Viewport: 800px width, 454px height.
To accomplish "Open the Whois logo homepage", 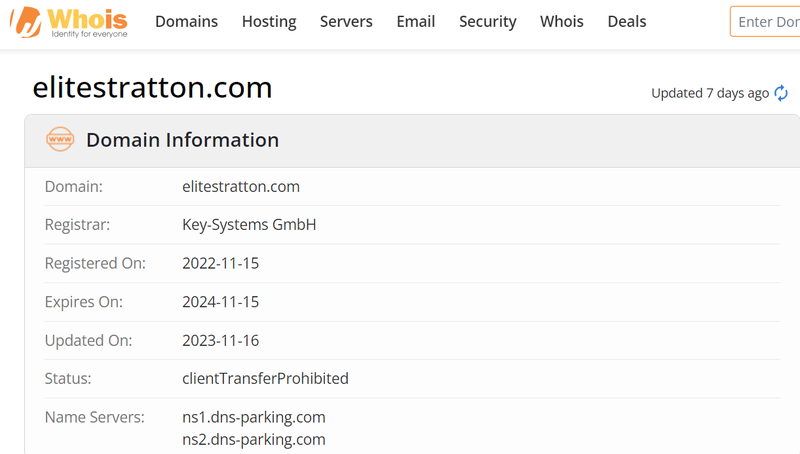I will [69, 22].
